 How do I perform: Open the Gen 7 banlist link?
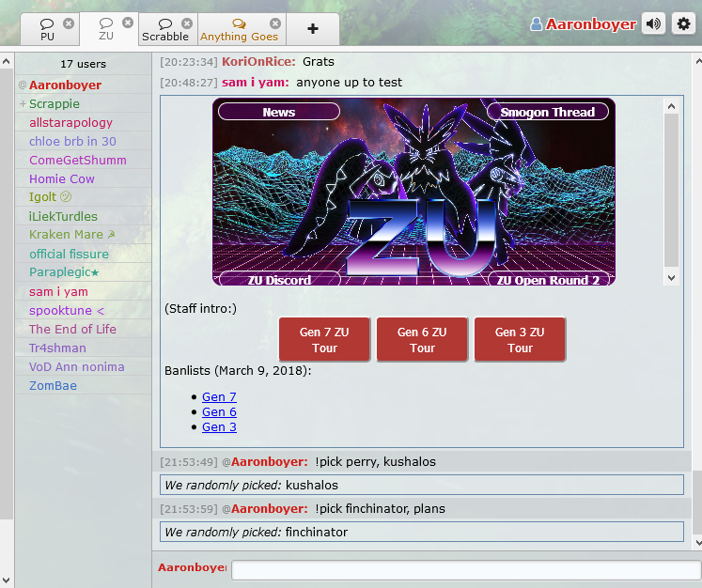pyautogui.click(x=219, y=397)
